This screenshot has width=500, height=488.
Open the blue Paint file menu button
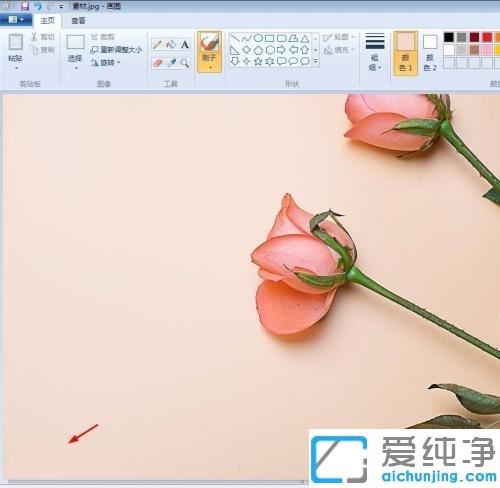[x=16, y=20]
